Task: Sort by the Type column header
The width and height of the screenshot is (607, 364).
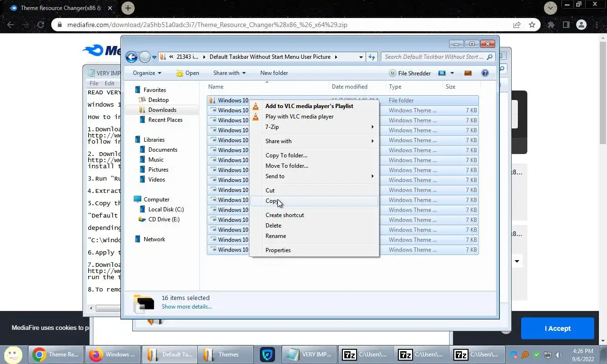Action: (414, 87)
